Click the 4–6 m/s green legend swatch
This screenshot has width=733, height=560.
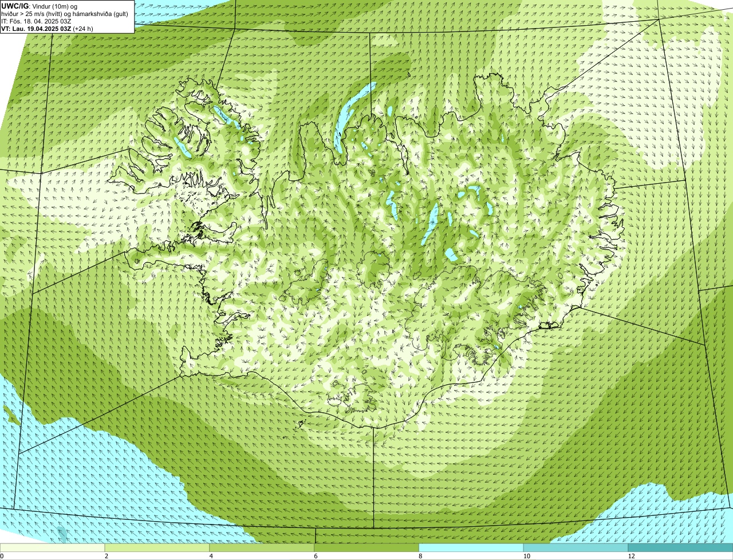[x=262, y=547]
